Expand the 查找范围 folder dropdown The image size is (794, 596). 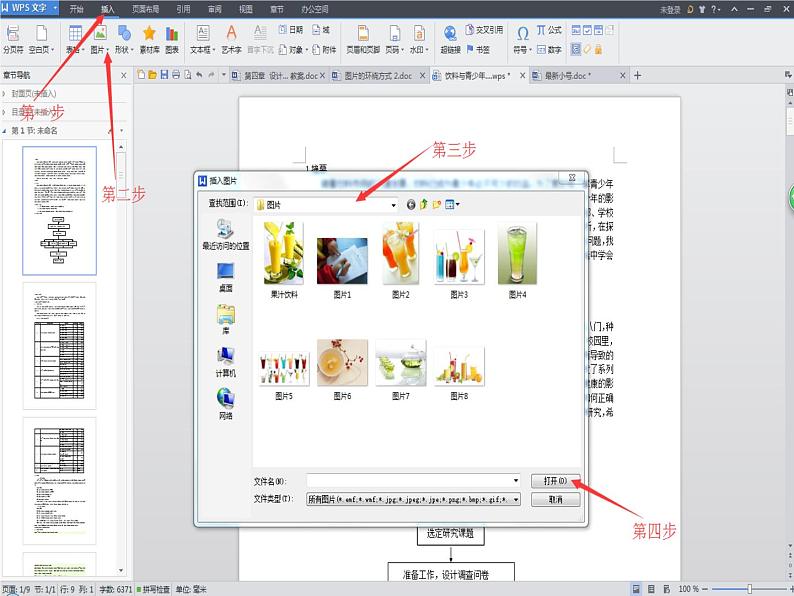pos(393,205)
